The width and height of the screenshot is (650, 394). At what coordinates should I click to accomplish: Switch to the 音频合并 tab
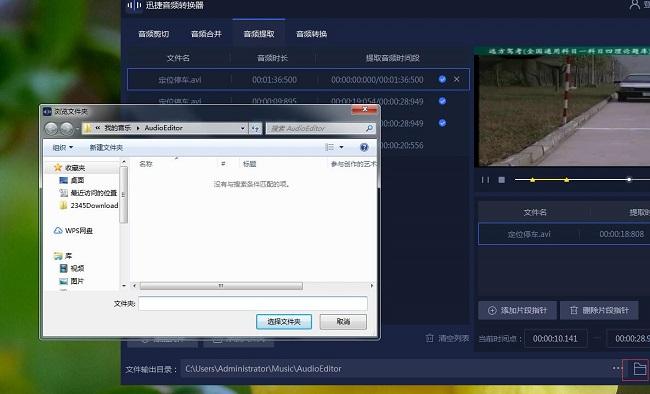pyautogui.click(x=206, y=34)
